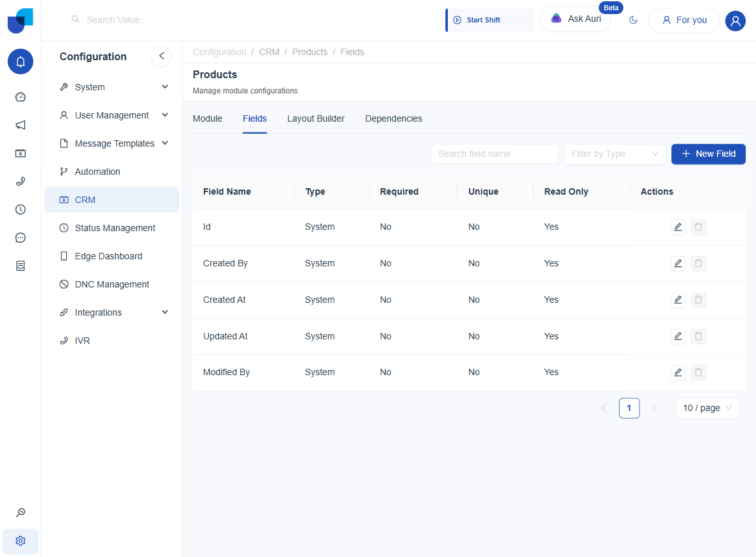This screenshot has height=557, width=756.
Task: Click the Start Shift button
Action: click(x=490, y=20)
